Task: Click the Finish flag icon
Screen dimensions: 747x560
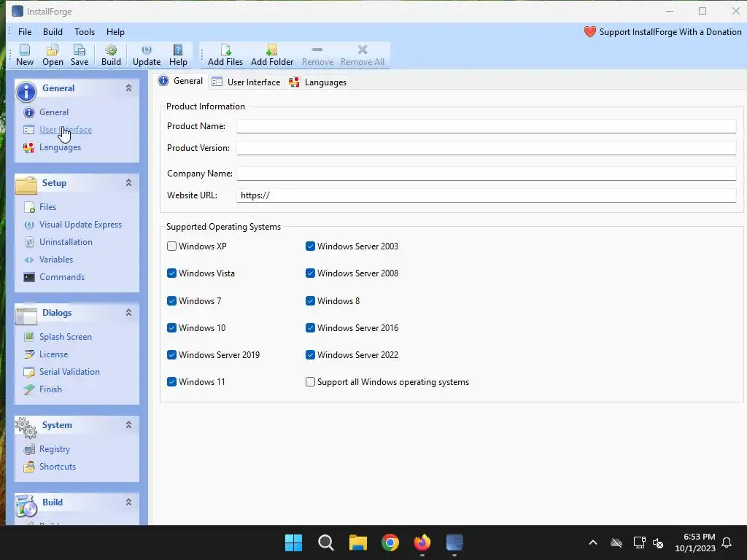Action: (x=29, y=389)
